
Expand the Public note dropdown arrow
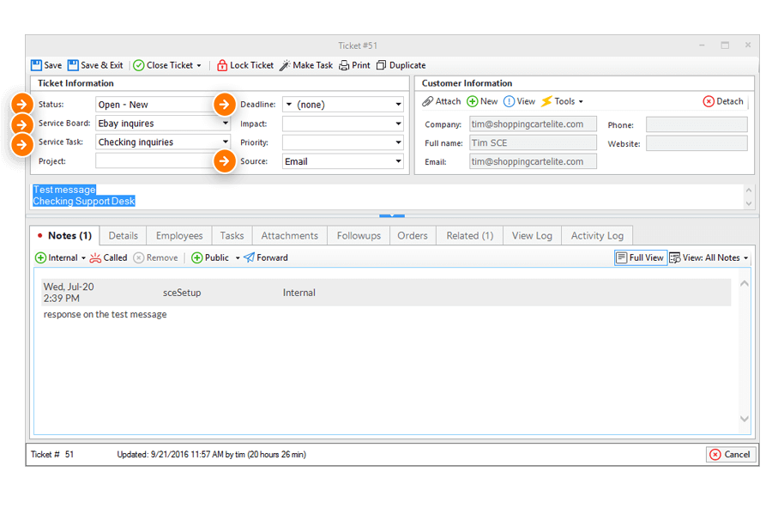coord(238,258)
